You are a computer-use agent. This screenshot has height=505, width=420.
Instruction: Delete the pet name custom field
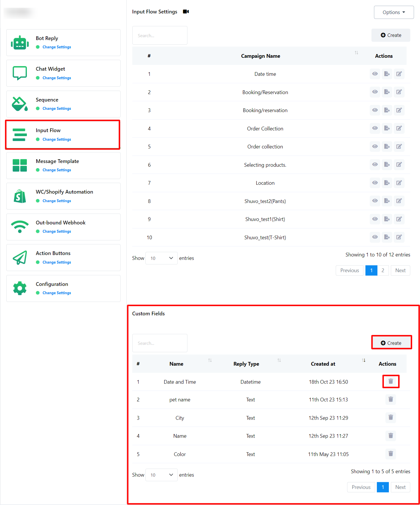(x=391, y=399)
